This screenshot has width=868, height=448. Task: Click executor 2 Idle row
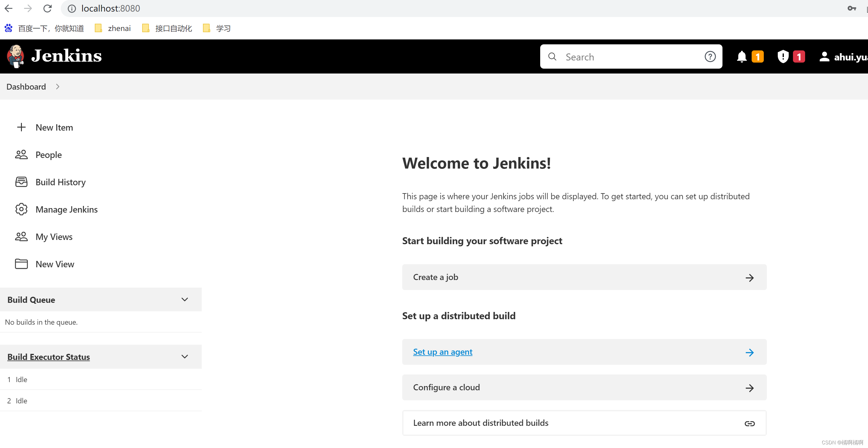pyautogui.click(x=101, y=401)
